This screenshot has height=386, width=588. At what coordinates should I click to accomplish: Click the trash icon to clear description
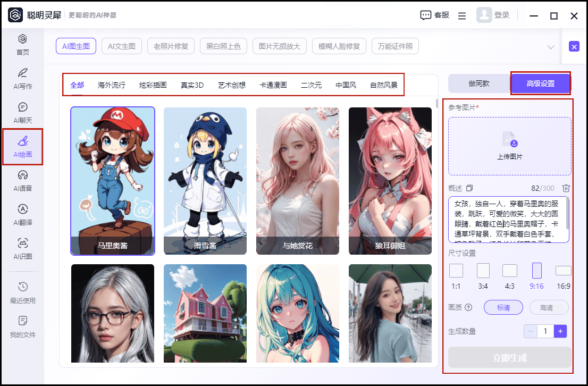tap(566, 188)
